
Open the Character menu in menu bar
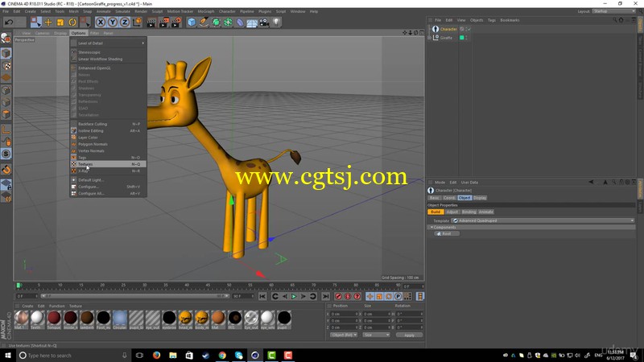227,11
